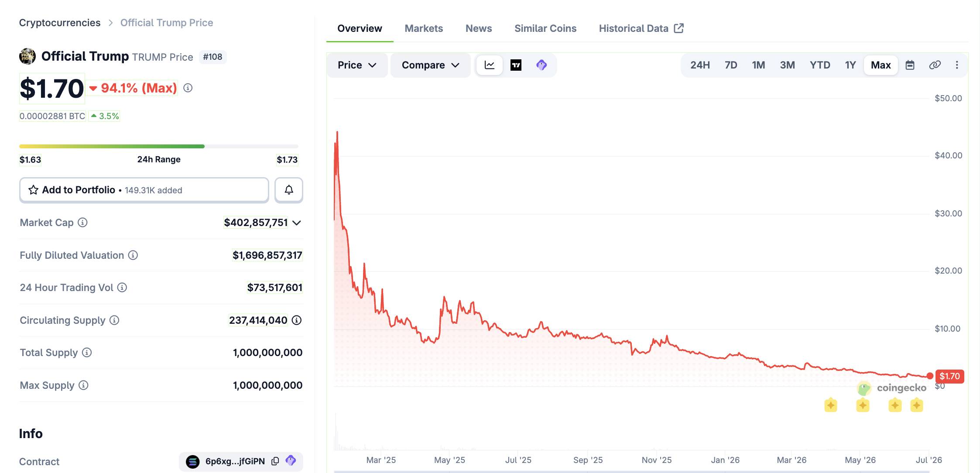Viewport: 980px width, 473px height.
Task: Select the 1Y chart range
Action: coord(850,65)
